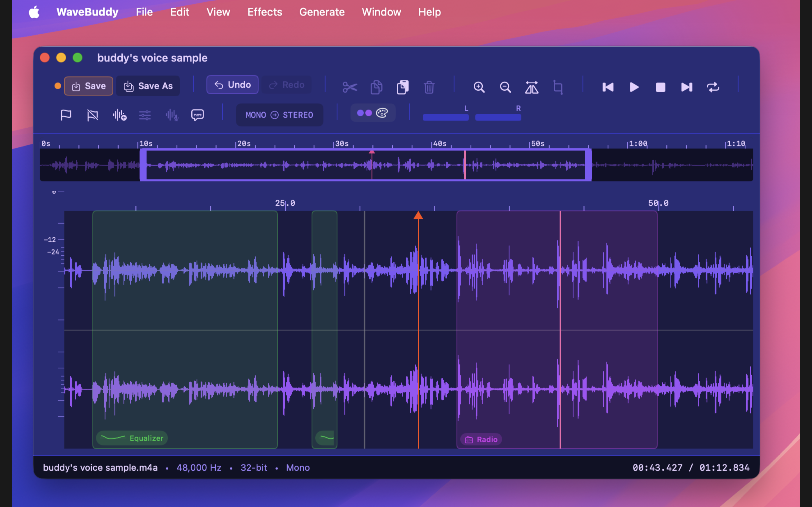Click the Equalizer effect region label
Viewport: 812px width, 507px height.
132,438
